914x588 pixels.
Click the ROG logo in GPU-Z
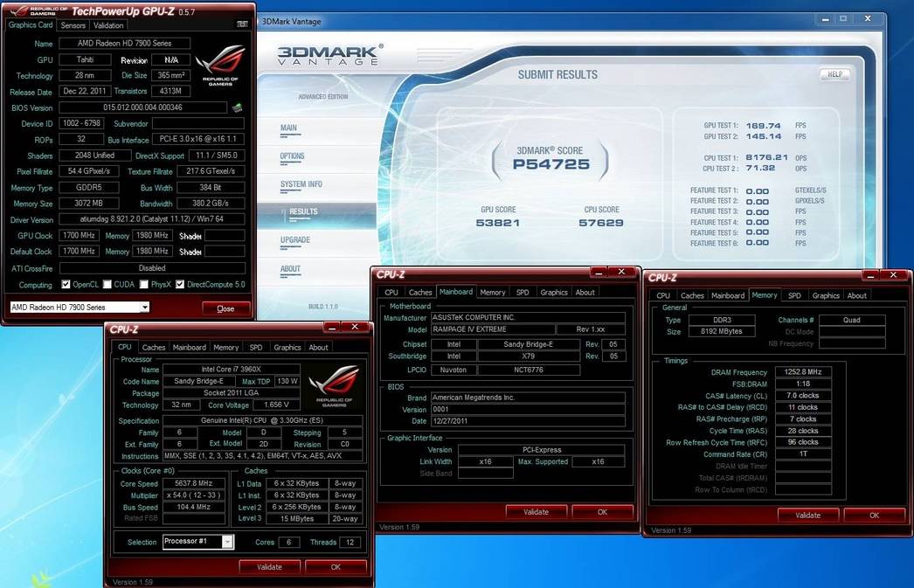point(219,68)
